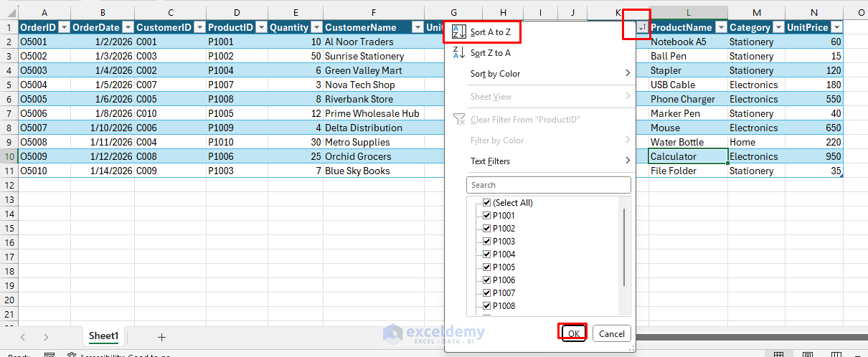868x357 pixels.
Task: Confirm the filter with OK
Action: pos(573,333)
